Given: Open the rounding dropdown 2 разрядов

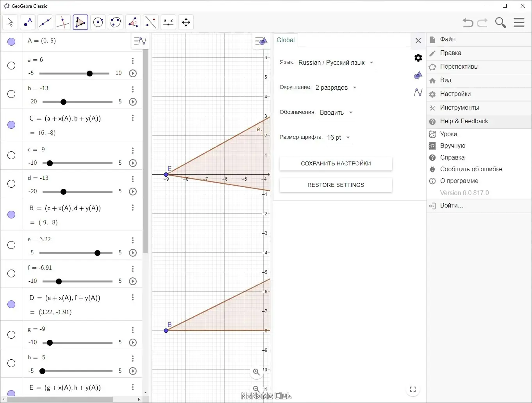Looking at the screenshot, I should 337,88.
